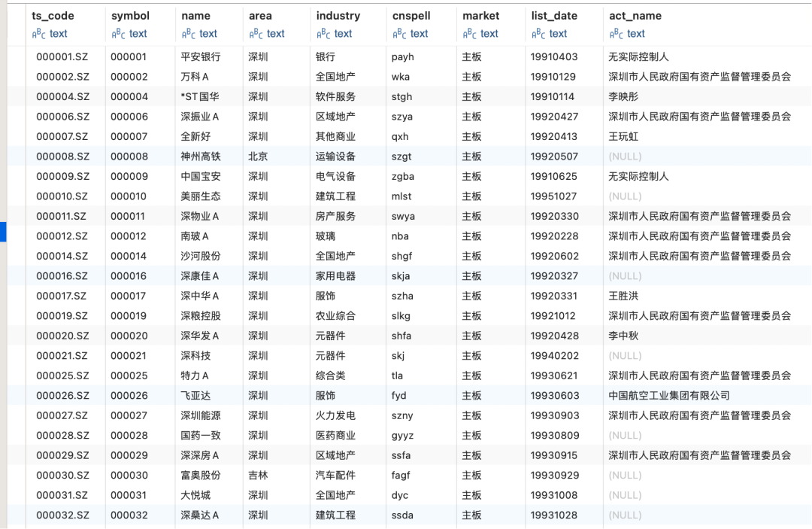Viewport: 812px width, 529px height.
Task: Click the market column header
Action: tap(481, 16)
